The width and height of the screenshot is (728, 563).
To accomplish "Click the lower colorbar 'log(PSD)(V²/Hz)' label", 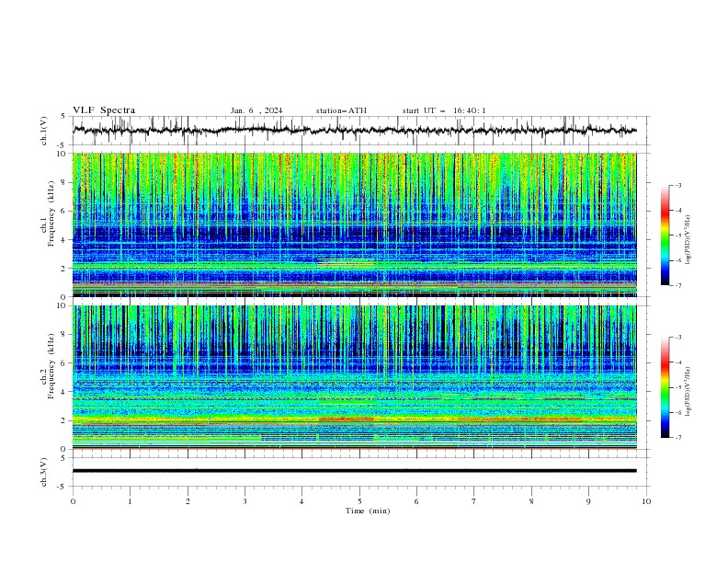I will coord(688,392).
